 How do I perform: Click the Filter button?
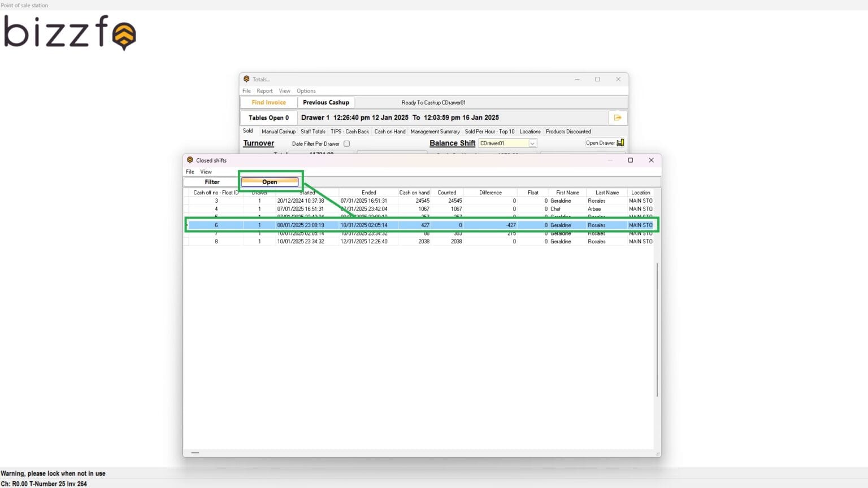[211, 182]
